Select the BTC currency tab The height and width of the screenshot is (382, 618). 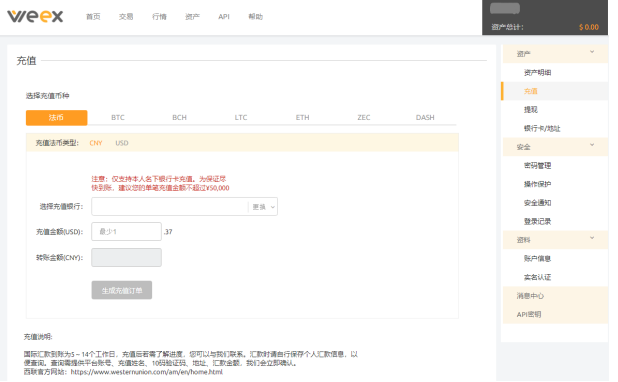pos(118,117)
